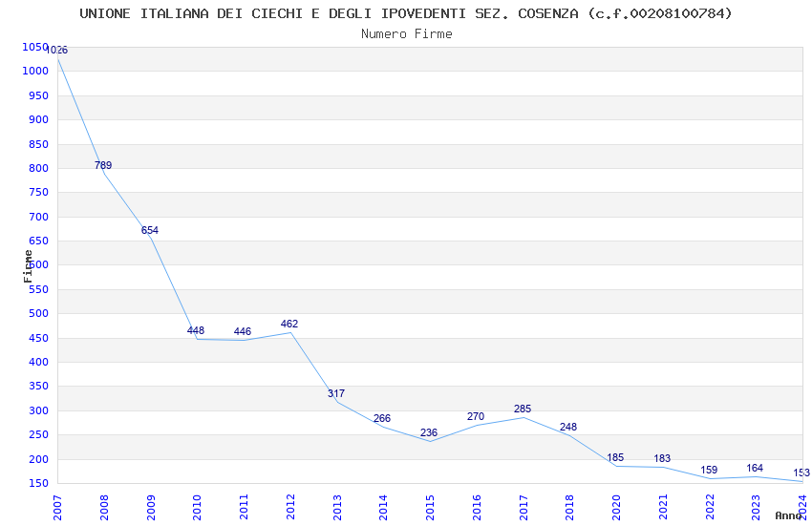812x525 pixels.
Task: Click x-axis year 2014
Action: 383,508
